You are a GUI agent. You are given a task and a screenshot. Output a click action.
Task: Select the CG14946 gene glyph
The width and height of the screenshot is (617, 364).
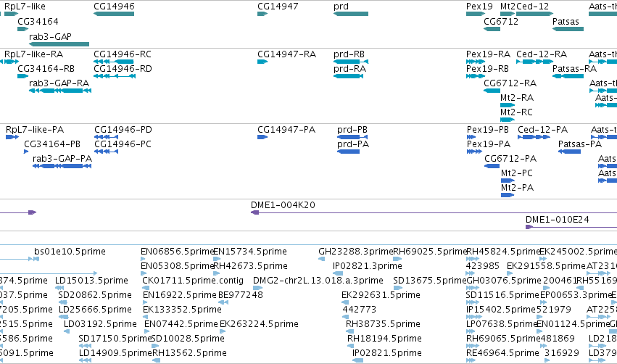click(114, 14)
